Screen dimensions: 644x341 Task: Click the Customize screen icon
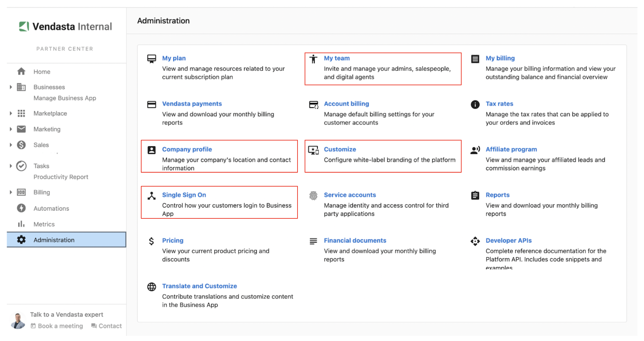pos(314,150)
